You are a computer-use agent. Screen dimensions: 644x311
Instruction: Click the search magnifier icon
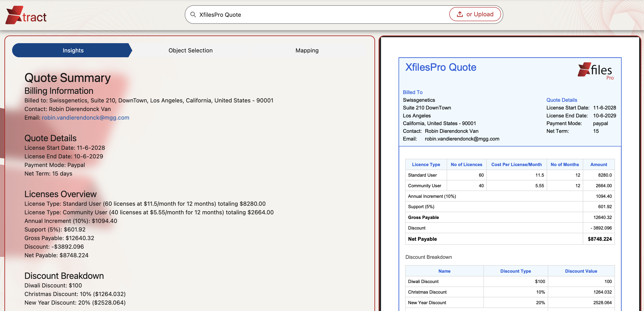click(193, 15)
